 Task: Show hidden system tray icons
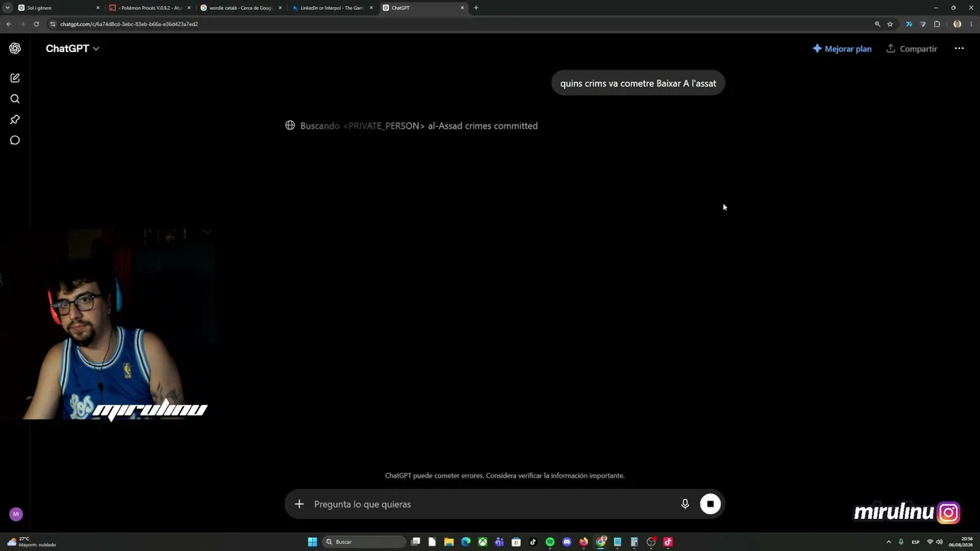[888, 542]
